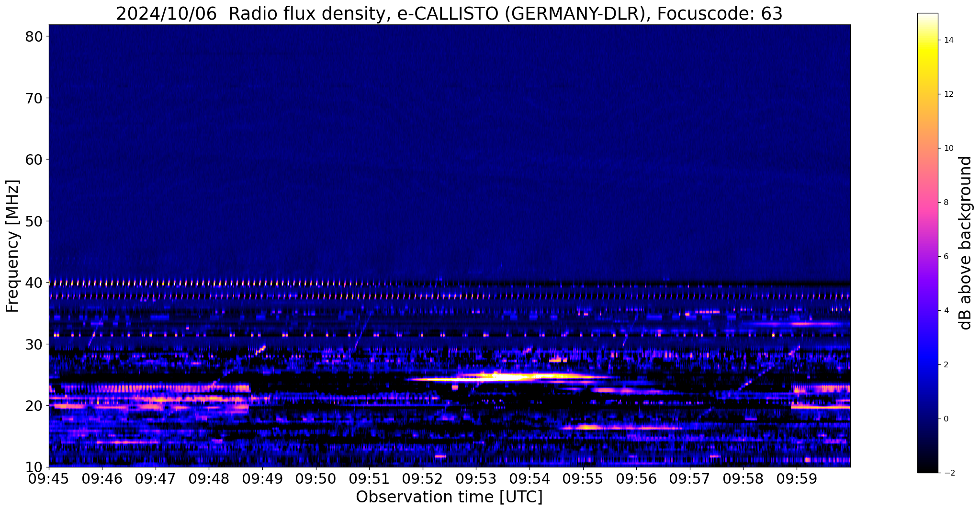Image resolution: width=980 pixels, height=511 pixels.
Task: Click the 09:49 time tick label
Action: pos(262,479)
